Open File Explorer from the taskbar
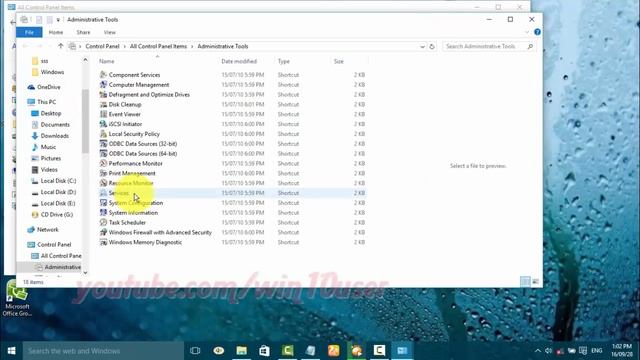 click(242, 351)
